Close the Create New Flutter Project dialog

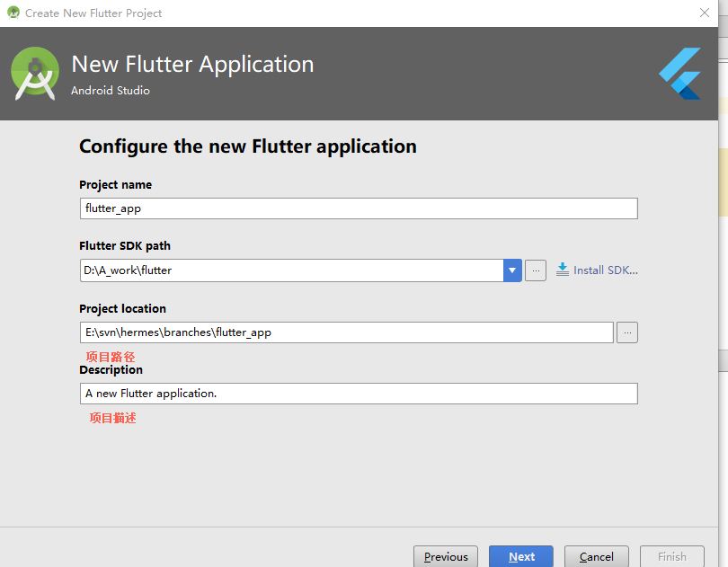[705, 13]
